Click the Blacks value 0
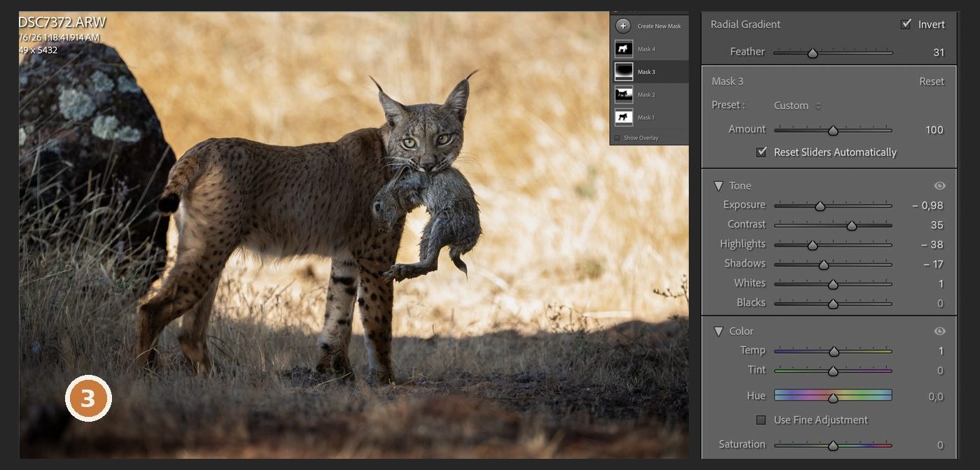This screenshot has width=980, height=470. click(940, 303)
